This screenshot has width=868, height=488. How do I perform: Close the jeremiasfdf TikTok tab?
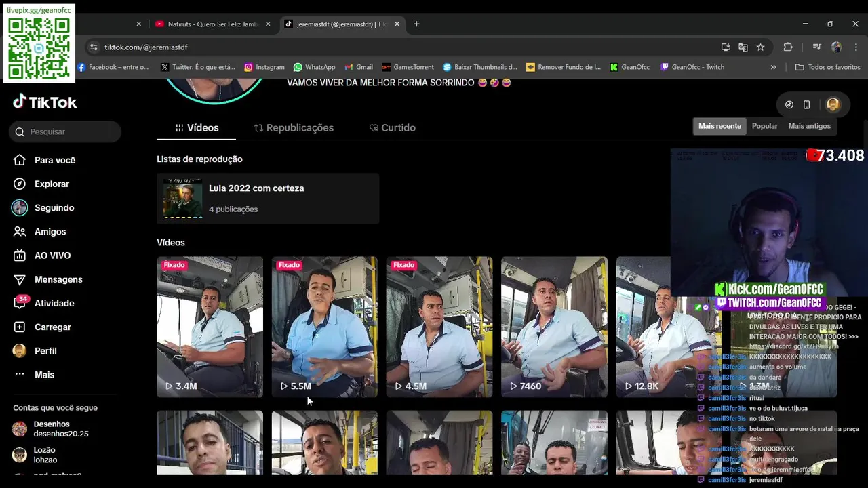[x=397, y=24]
